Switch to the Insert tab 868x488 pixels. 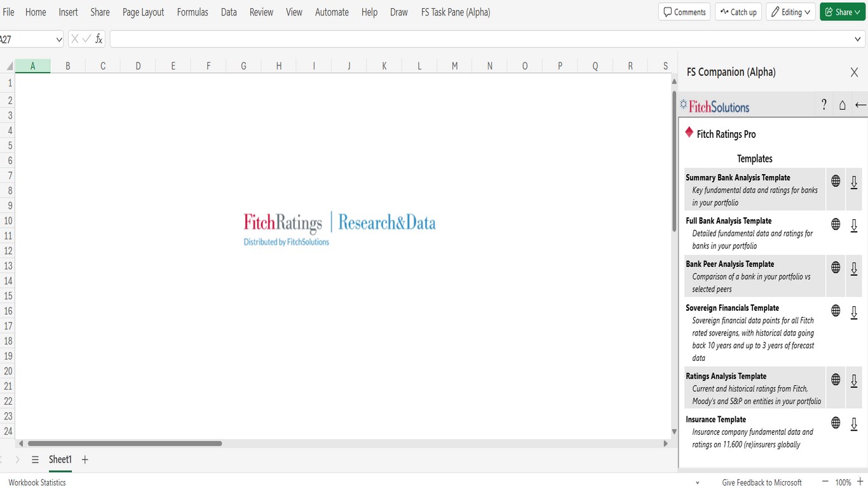[68, 12]
